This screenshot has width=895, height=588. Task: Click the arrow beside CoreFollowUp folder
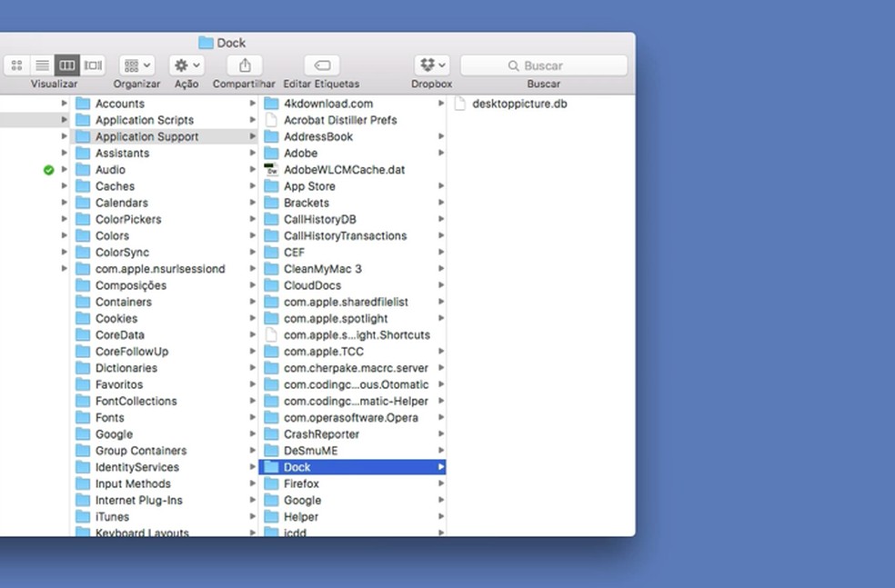click(252, 352)
